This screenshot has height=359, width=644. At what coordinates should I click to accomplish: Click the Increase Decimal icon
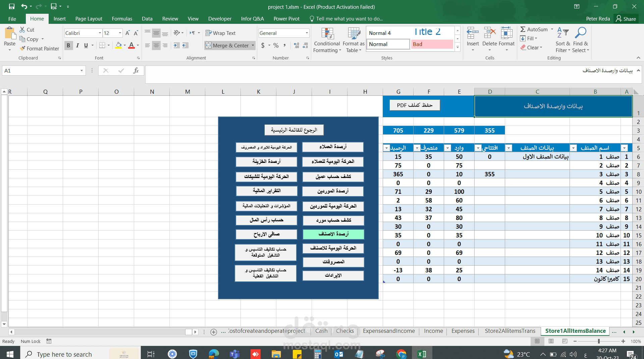(x=297, y=45)
